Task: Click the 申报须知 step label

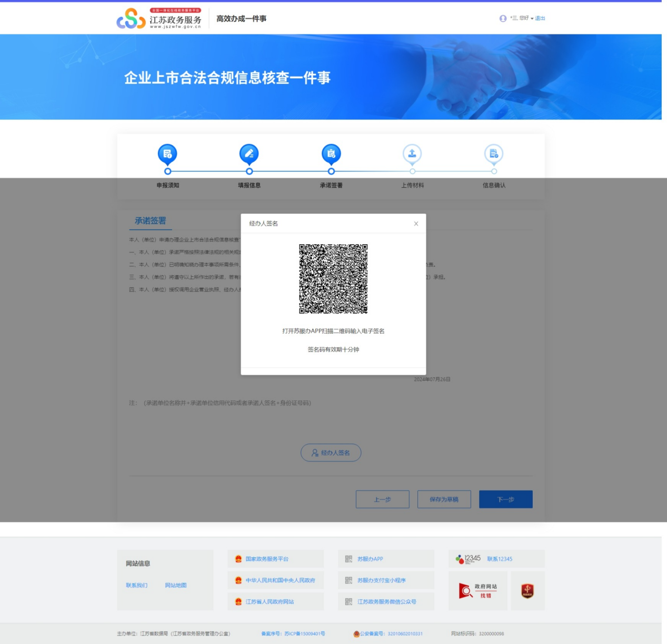Action: [x=168, y=185]
